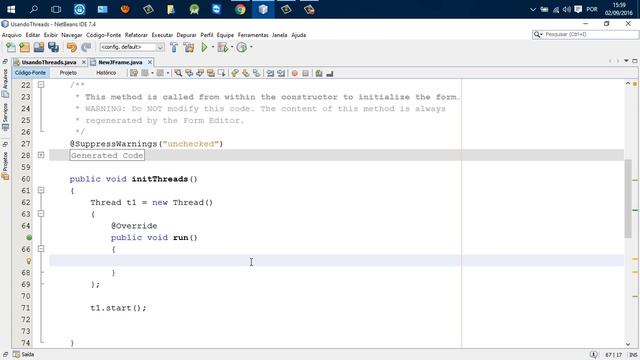Toggle Highlight Search in the editor toolbar
The height and width of the screenshot is (360, 640).
click(x=211, y=73)
